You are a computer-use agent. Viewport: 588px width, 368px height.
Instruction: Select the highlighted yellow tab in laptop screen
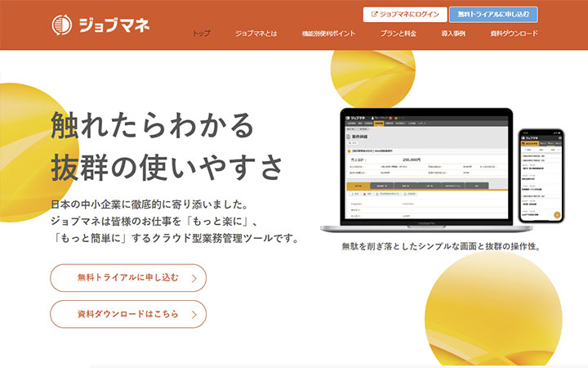point(359,186)
